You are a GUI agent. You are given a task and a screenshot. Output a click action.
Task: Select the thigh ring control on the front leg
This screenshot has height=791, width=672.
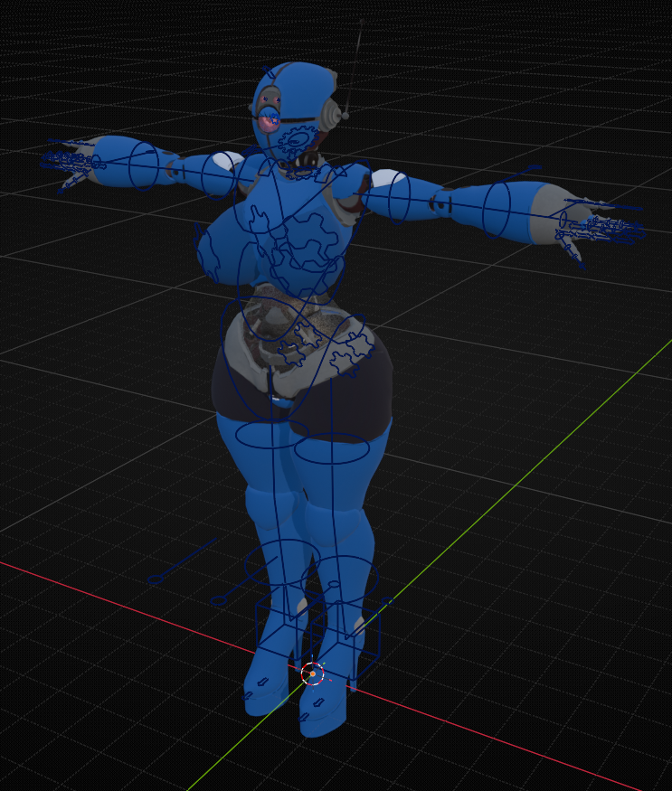pyautogui.click(x=332, y=448)
